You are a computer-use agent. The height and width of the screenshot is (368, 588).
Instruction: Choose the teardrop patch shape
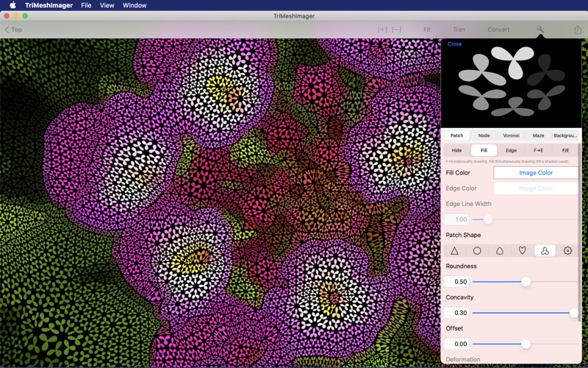(x=500, y=251)
